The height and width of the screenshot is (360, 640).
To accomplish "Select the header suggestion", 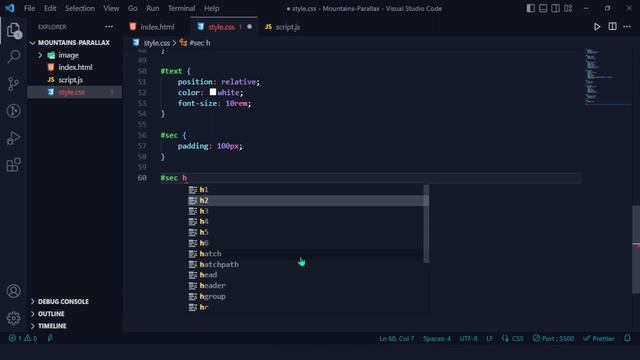I will [x=305, y=286].
